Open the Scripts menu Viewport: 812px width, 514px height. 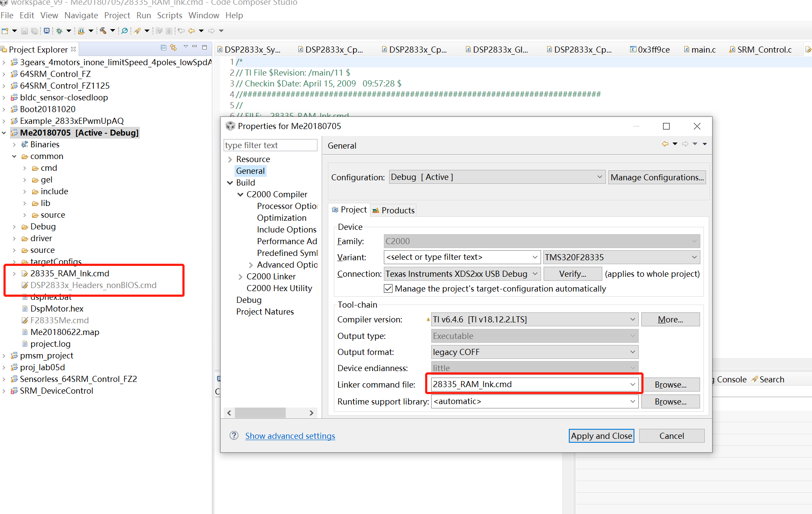169,16
